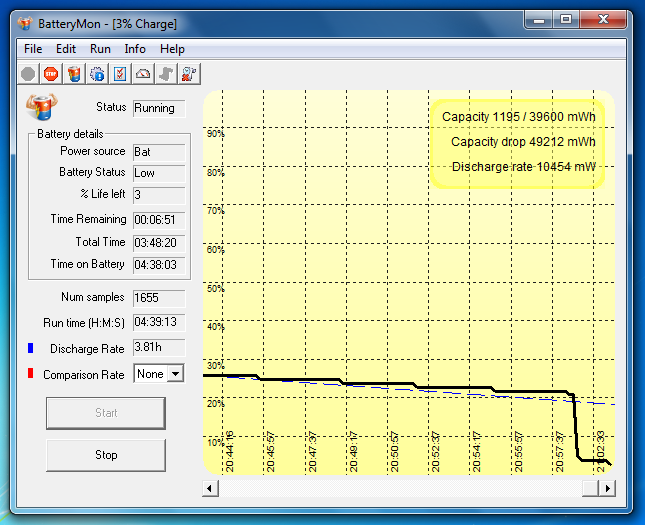Image resolution: width=645 pixels, height=525 pixels.
Task: Click the Run time value 04:39:13
Action: pyautogui.click(x=159, y=322)
